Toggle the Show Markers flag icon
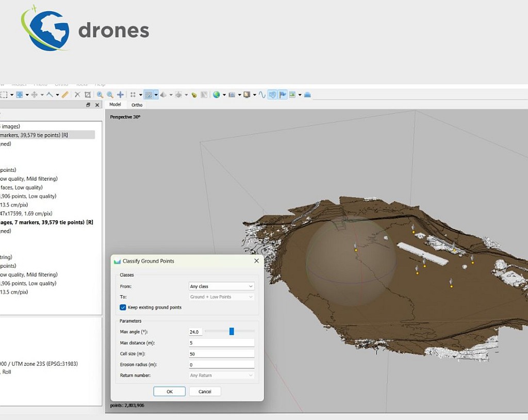Viewport: 528px width, 420px height. coord(282,94)
